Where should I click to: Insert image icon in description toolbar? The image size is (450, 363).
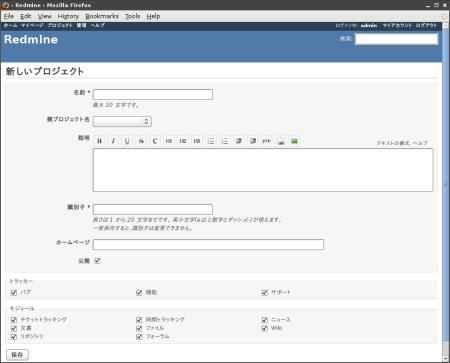click(294, 141)
